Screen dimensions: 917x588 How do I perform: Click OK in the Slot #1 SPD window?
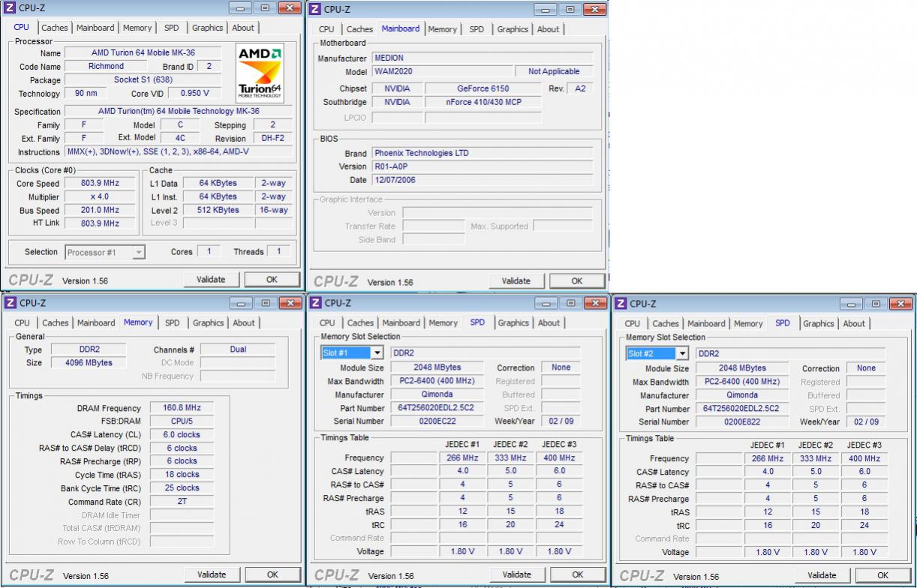coord(578,574)
